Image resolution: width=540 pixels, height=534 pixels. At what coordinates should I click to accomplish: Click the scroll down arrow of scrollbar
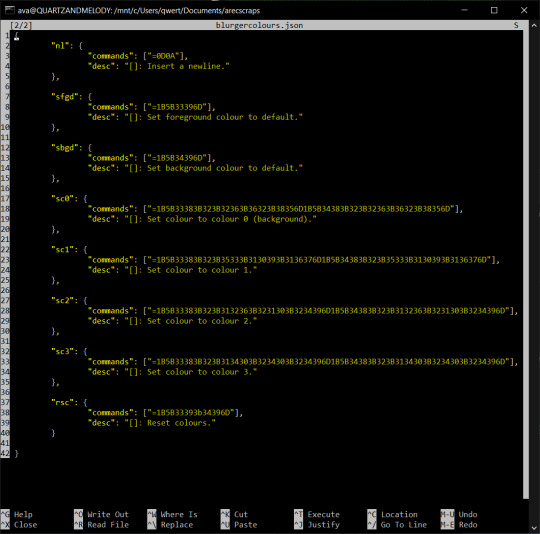534,527
